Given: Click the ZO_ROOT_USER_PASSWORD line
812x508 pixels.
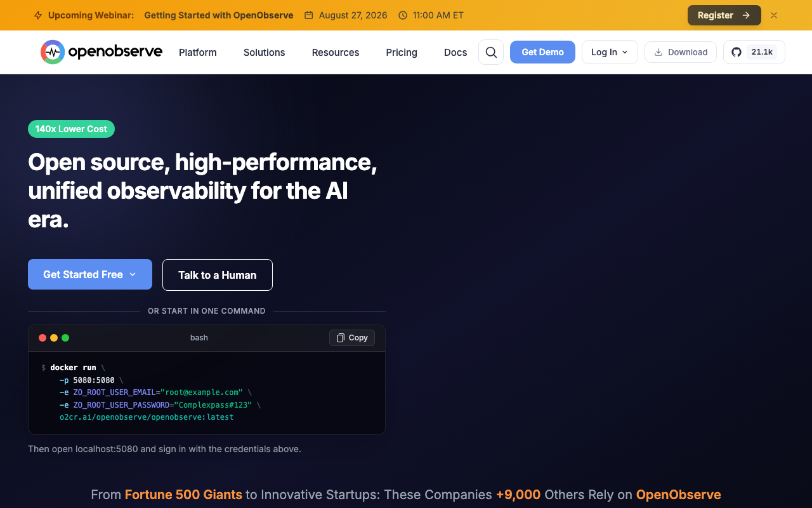Looking at the screenshot, I should [160, 405].
